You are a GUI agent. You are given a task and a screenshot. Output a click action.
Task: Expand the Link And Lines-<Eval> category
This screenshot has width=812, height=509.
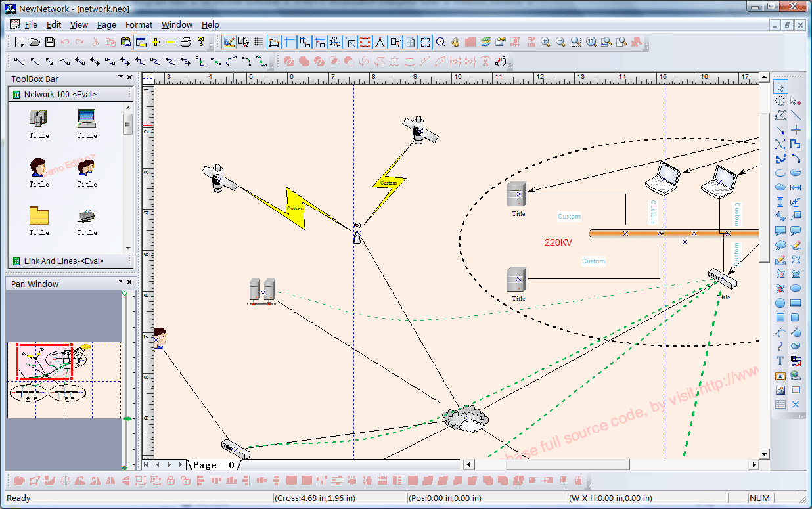(70, 261)
